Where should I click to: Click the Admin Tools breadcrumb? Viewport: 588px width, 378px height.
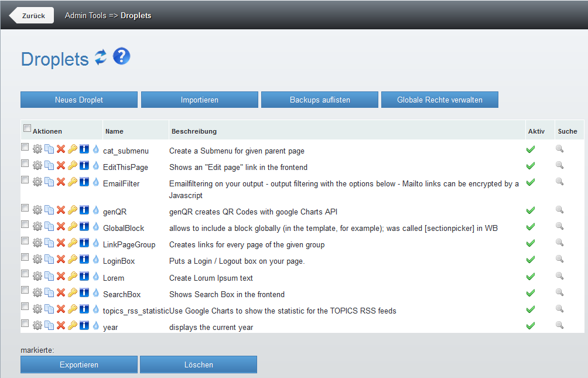(x=86, y=15)
